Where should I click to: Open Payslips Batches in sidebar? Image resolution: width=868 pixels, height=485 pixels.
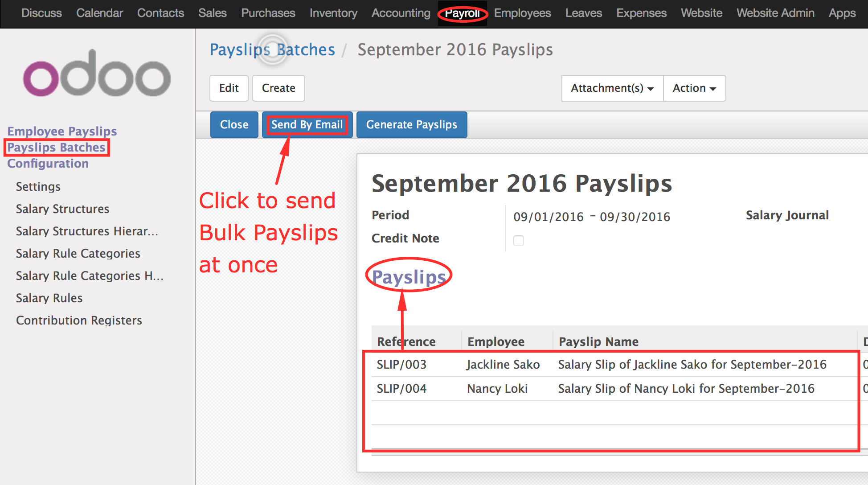click(56, 147)
